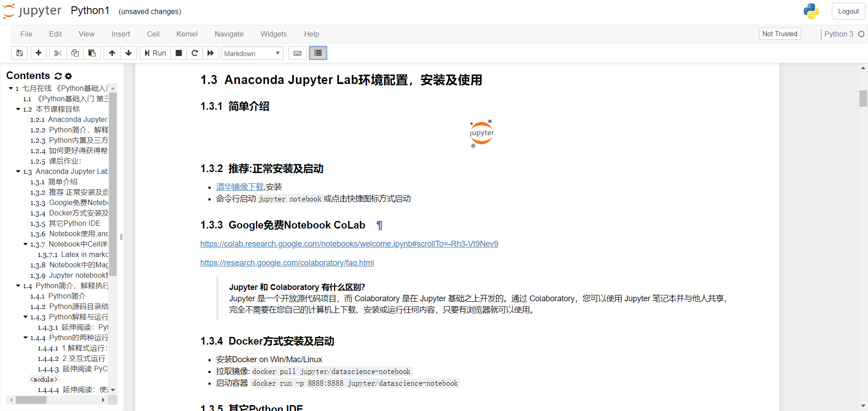Collapse section 1.4.3 Python解释与运行
Viewport: 868px width, 411px height.
coord(25,317)
